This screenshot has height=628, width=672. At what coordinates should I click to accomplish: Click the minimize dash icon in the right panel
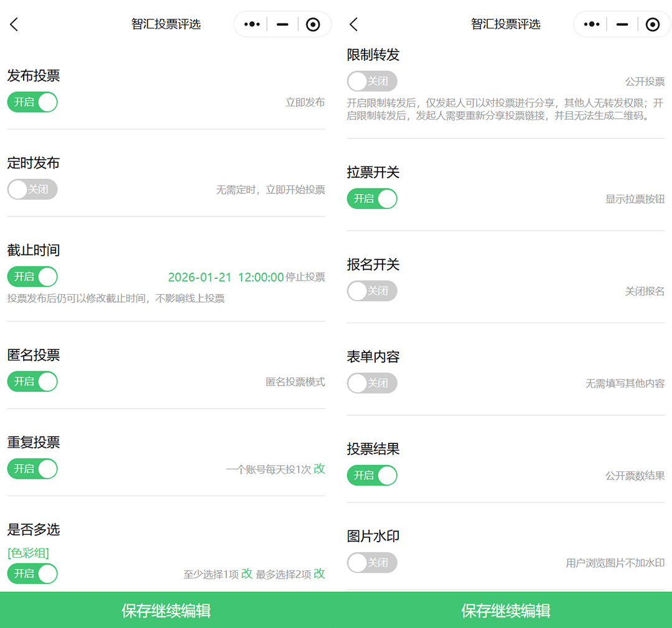(x=622, y=24)
